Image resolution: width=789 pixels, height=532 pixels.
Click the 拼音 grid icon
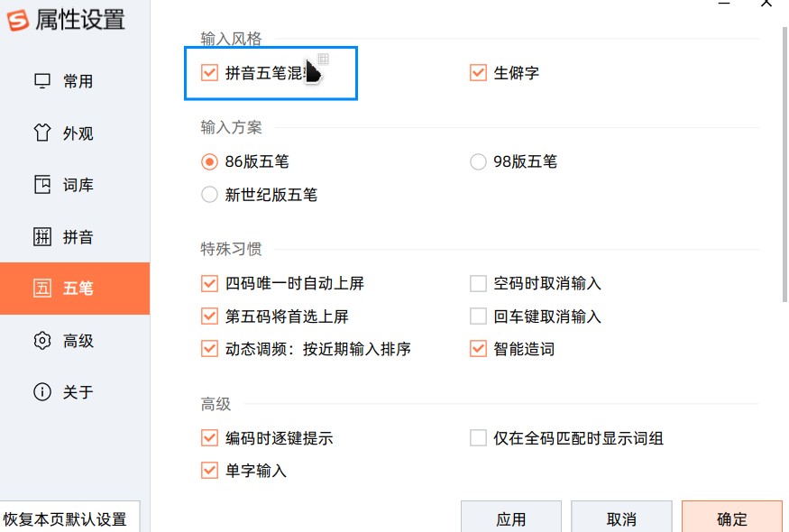point(42,237)
